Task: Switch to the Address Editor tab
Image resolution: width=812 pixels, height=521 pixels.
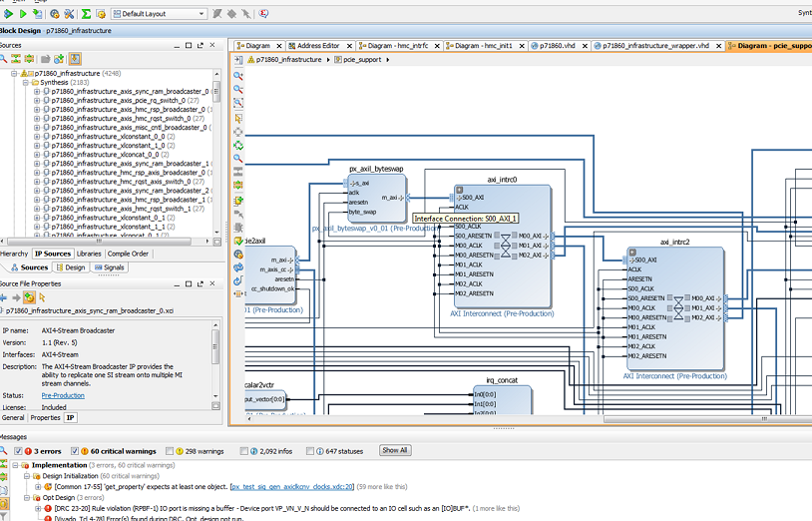Action: tap(317, 46)
